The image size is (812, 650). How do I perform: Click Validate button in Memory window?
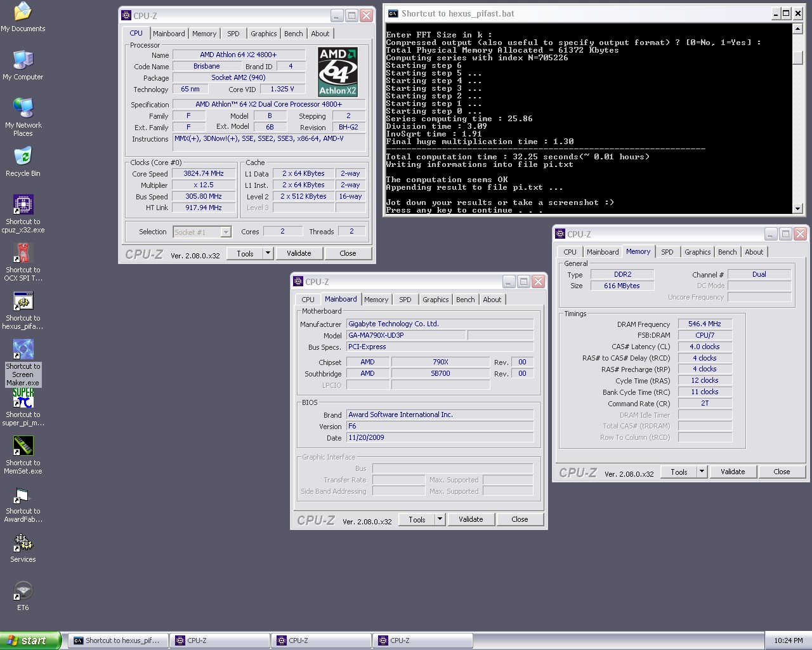coord(733,472)
